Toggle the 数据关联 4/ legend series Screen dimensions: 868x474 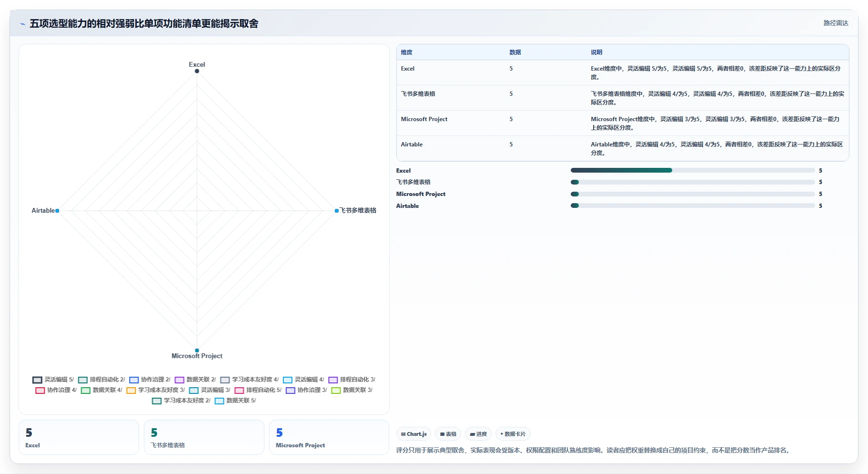click(x=101, y=390)
